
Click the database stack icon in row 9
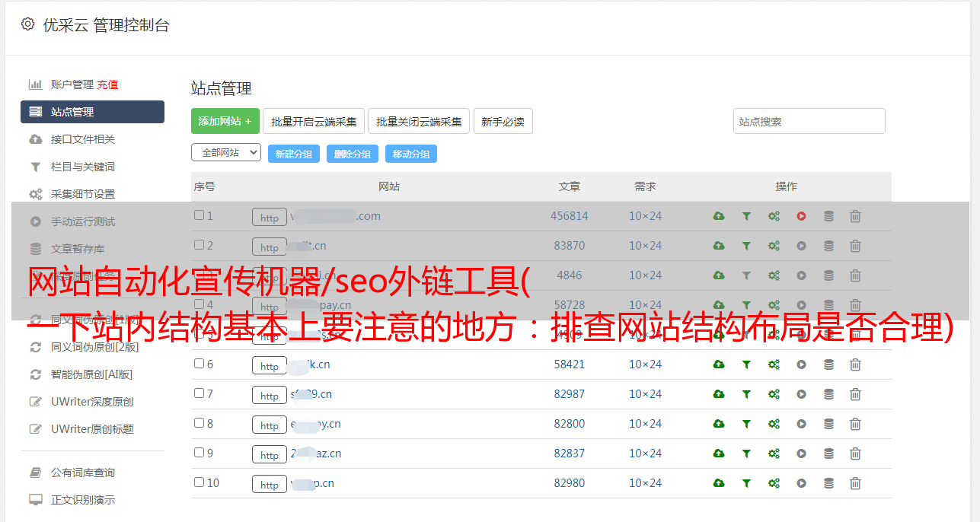828,454
